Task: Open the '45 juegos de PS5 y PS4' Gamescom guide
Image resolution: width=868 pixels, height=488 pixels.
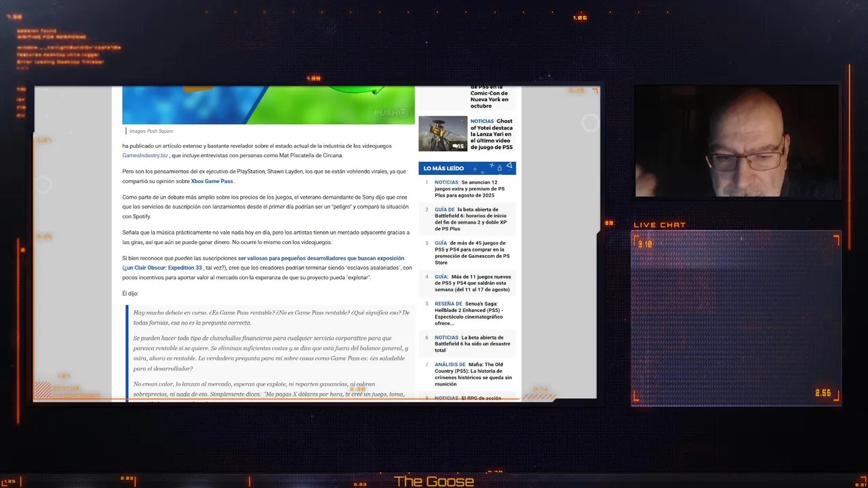Action: [473, 253]
